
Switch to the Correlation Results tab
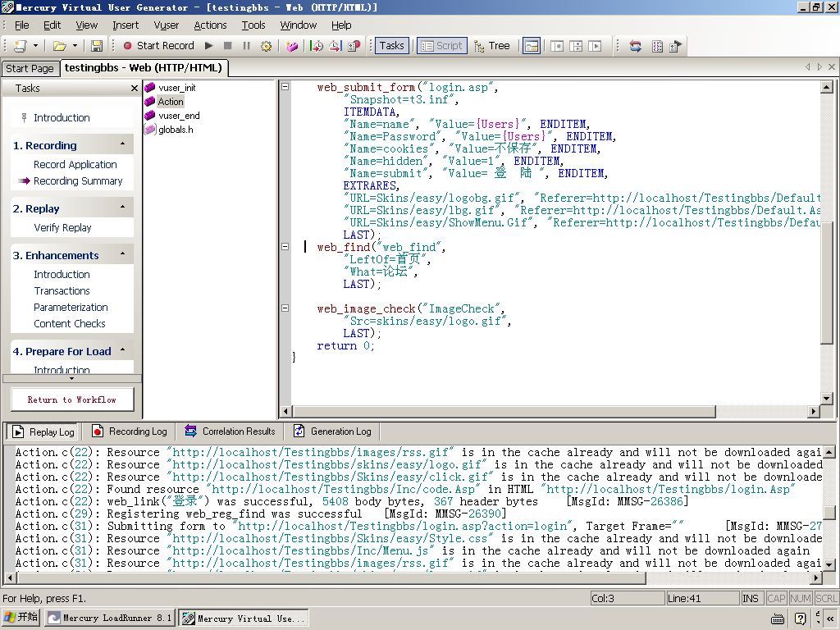(230, 431)
